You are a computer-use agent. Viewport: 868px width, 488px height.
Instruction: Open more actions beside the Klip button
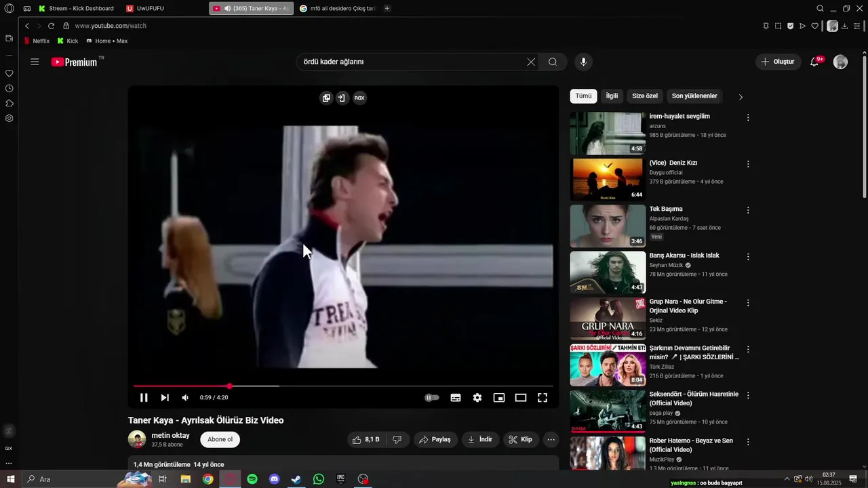(551, 439)
